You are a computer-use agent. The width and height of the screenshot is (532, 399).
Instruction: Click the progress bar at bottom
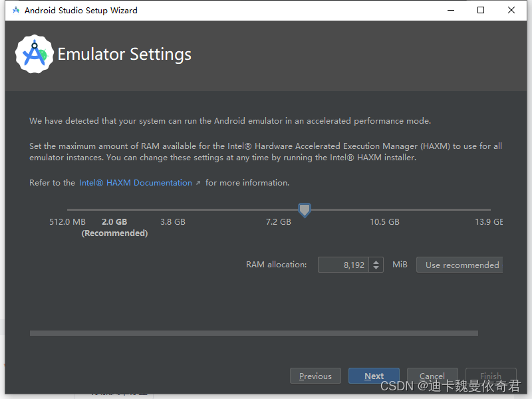point(254,333)
